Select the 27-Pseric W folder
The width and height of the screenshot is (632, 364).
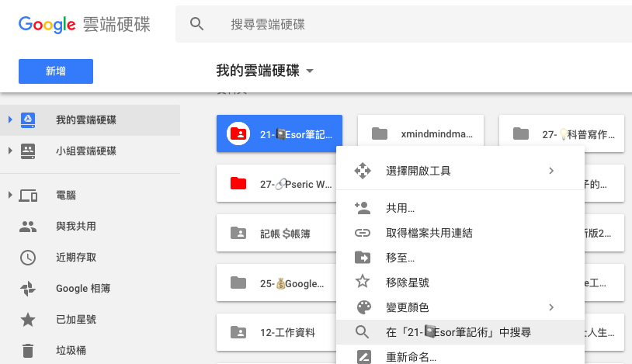[x=276, y=183]
